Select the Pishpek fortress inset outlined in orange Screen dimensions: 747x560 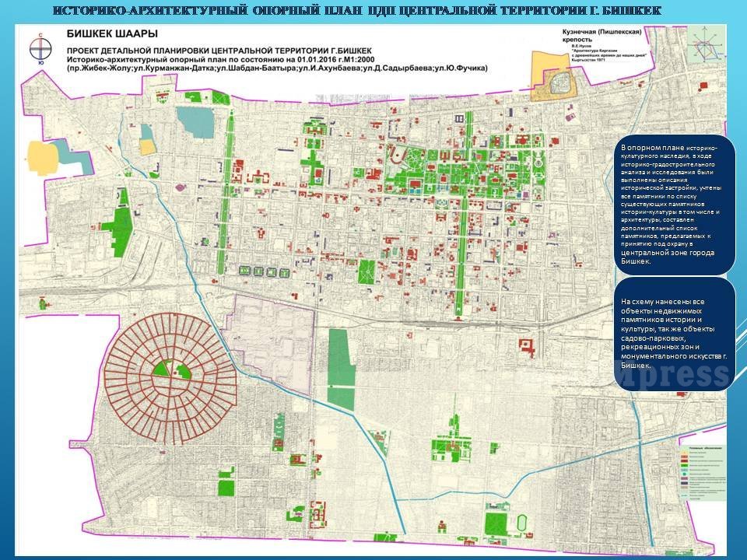coord(556,76)
